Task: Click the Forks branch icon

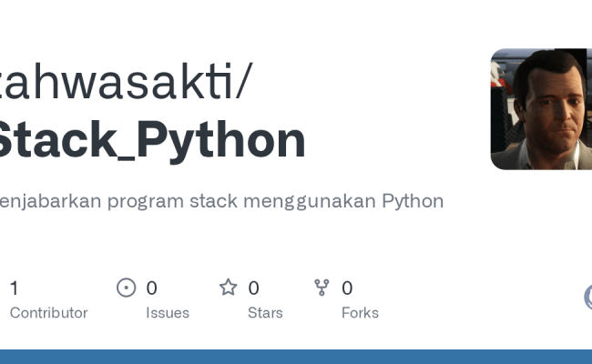Action: (322, 288)
